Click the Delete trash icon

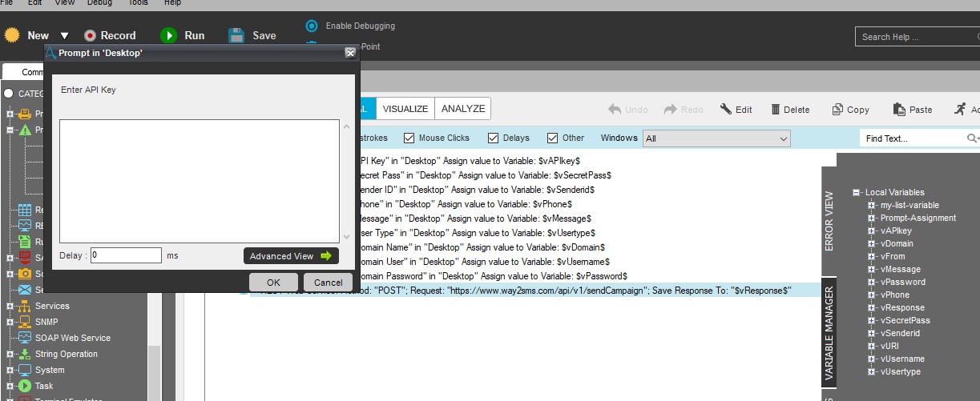776,110
